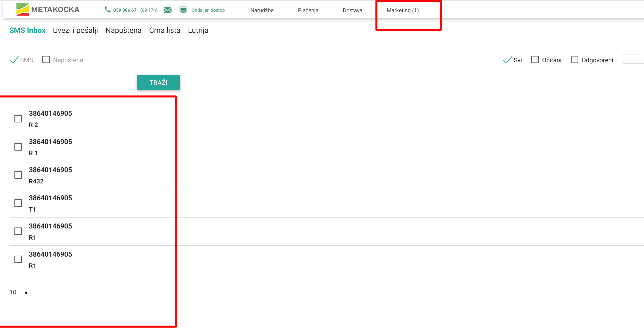Expand the page size dropdown showing 10
This screenshot has width=644, height=335.
19,293
